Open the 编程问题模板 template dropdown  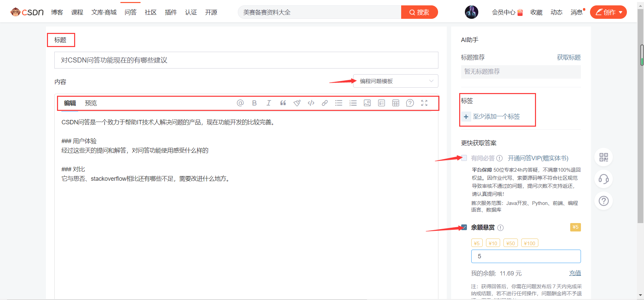(396, 81)
